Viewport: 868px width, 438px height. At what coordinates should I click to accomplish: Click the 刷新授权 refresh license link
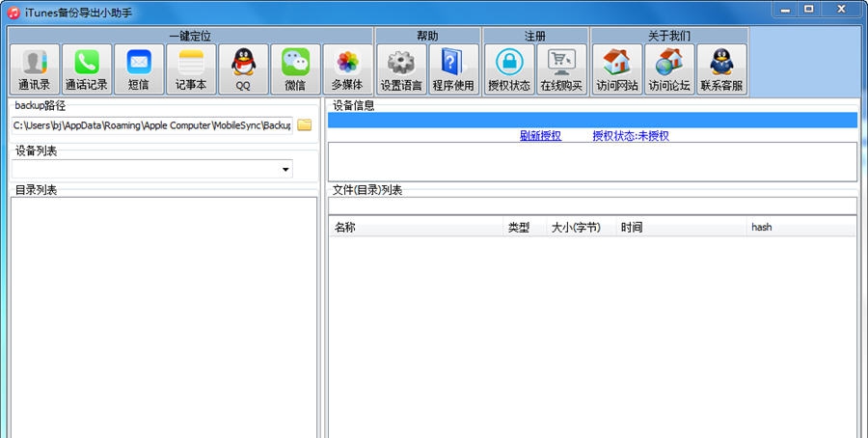(x=540, y=136)
